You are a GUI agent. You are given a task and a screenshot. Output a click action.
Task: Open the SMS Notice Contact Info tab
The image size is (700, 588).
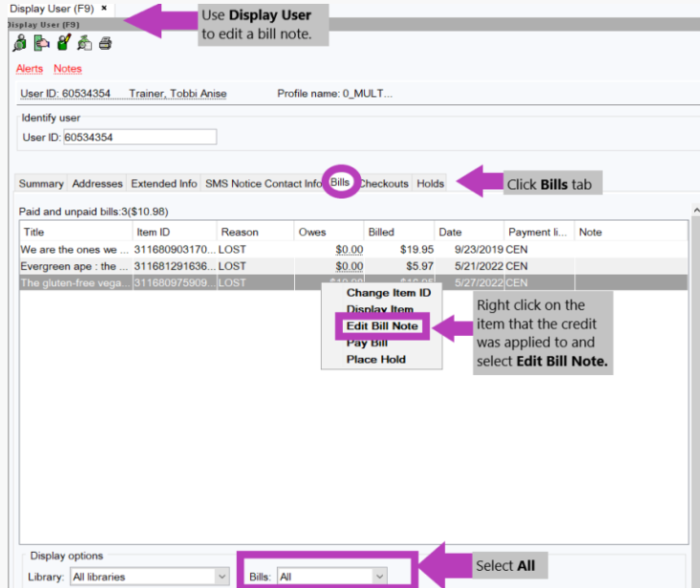tap(264, 183)
